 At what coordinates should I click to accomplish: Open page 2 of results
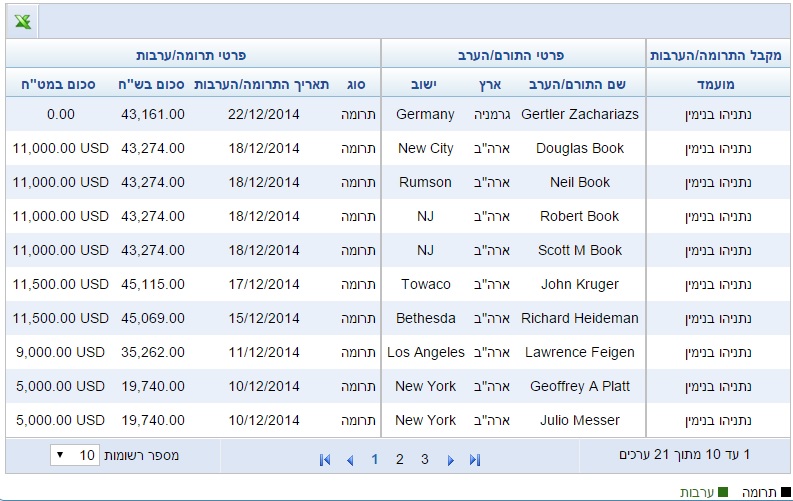400,459
